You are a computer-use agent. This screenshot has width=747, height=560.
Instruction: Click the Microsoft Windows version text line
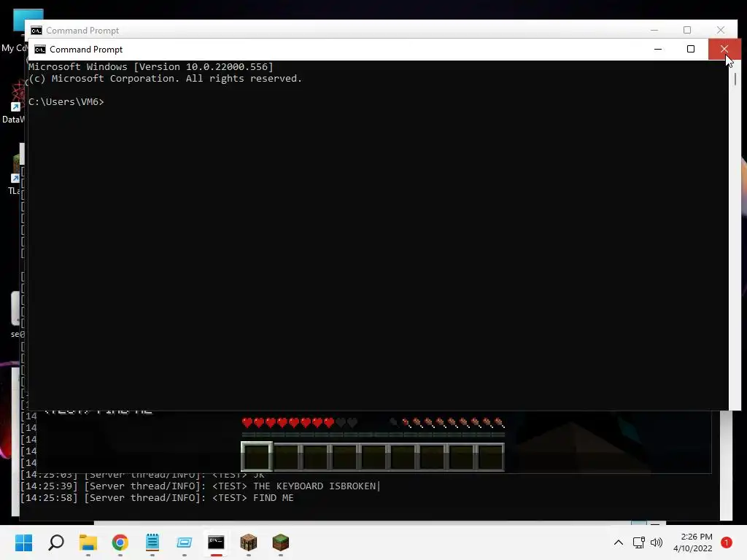pyautogui.click(x=150, y=66)
